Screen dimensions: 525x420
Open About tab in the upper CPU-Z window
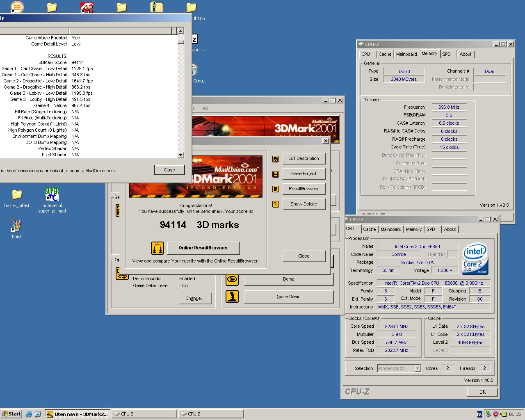click(x=465, y=54)
